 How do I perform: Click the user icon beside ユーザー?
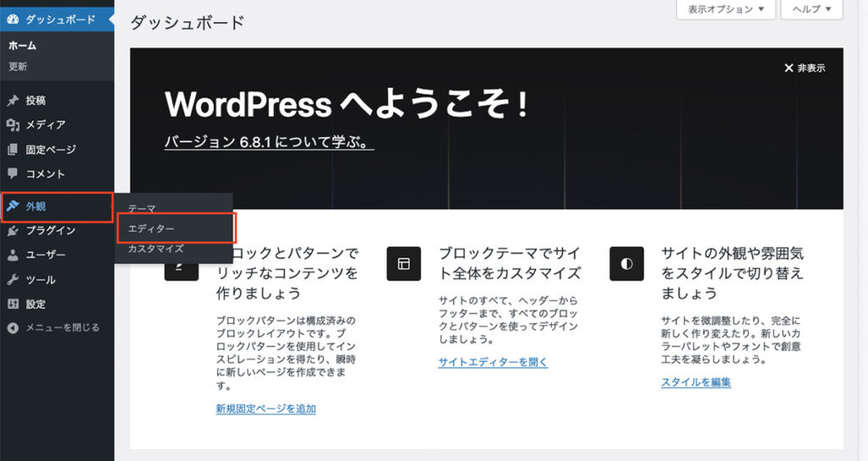click(x=13, y=255)
